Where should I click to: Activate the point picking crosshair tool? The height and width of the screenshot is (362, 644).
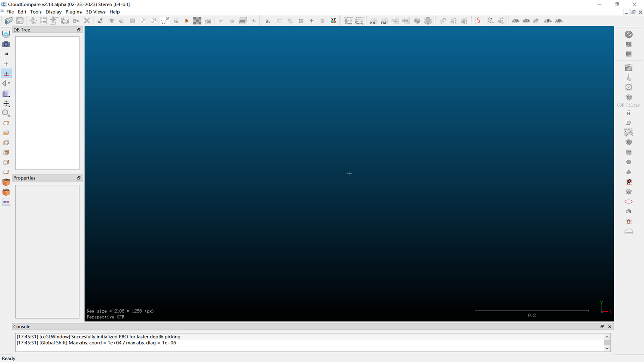click(33, 21)
